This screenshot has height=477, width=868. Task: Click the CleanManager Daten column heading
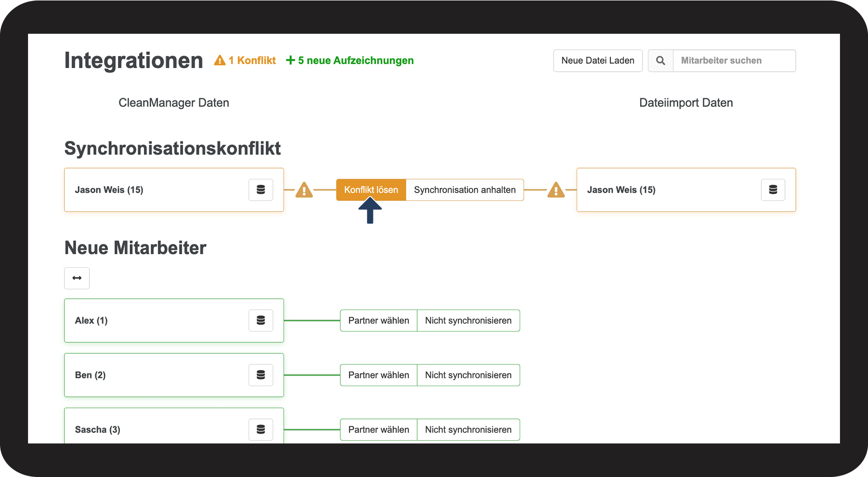tap(174, 103)
